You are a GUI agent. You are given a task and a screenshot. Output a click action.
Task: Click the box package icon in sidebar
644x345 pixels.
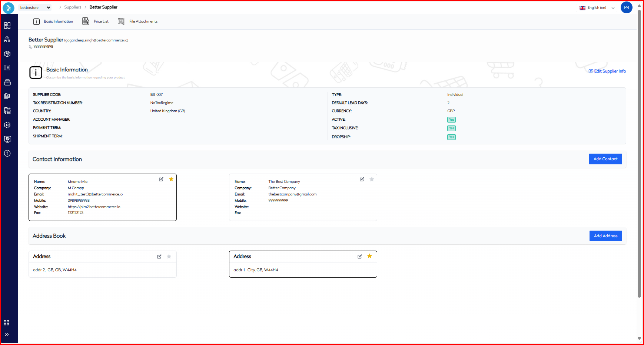point(7,54)
